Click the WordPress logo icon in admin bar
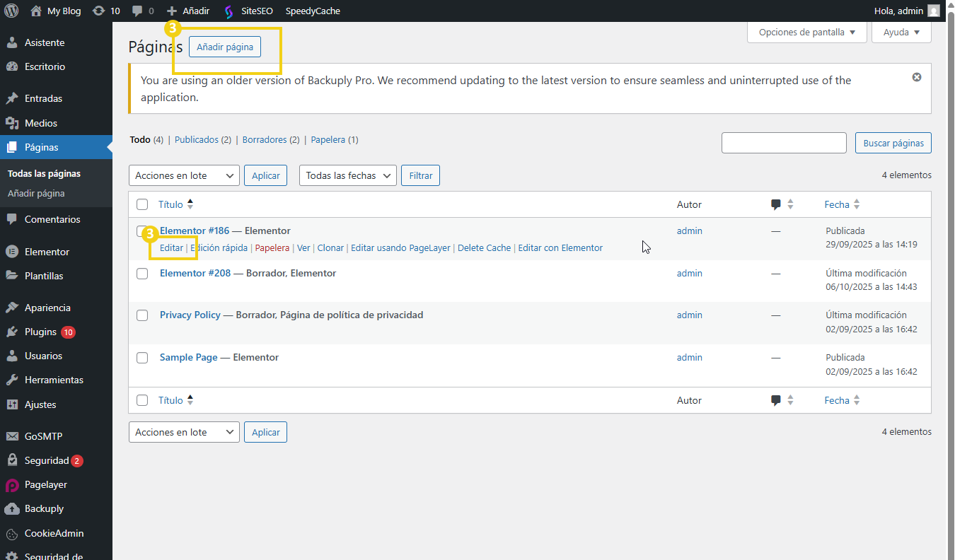 pyautogui.click(x=11, y=11)
